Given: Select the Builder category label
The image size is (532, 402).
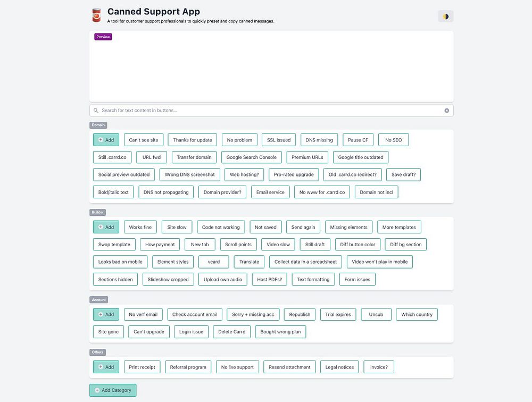Looking at the screenshot, I should [98, 212].
